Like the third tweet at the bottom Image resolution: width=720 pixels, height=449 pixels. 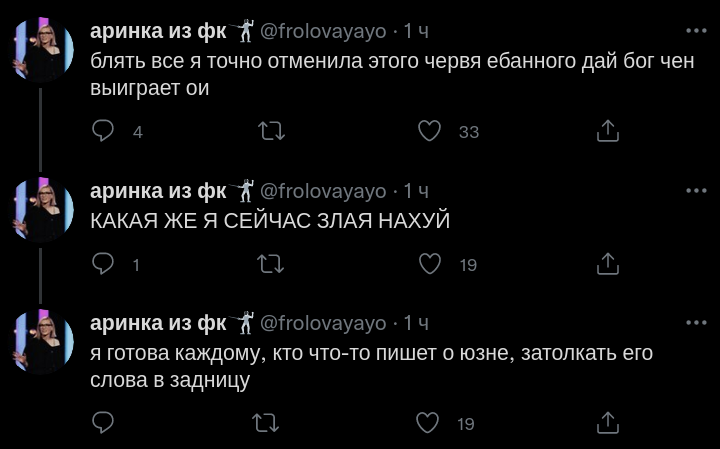pos(429,423)
